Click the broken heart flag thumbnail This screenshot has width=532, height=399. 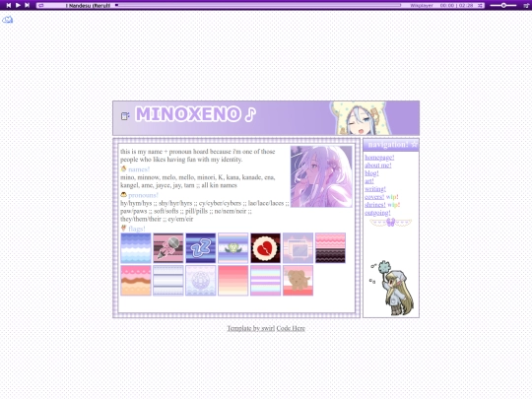[x=266, y=248]
